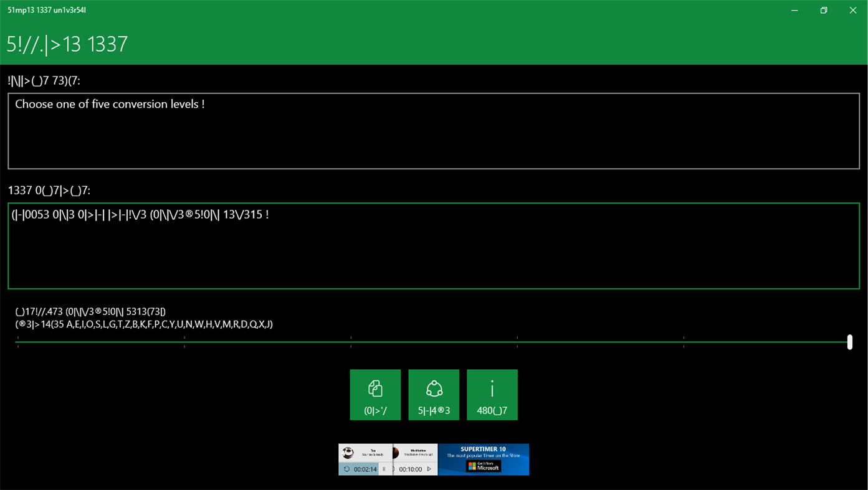
Task: Click the conversion level slider handle
Action: click(849, 342)
